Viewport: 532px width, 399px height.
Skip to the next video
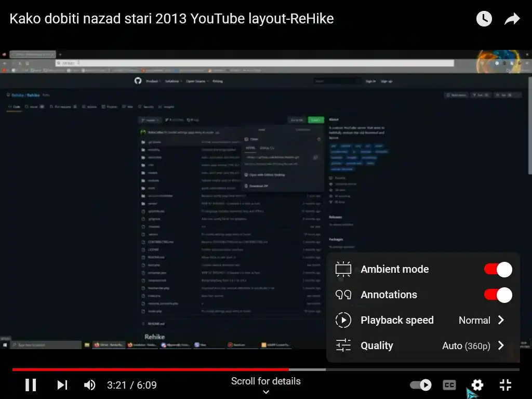(x=62, y=385)
